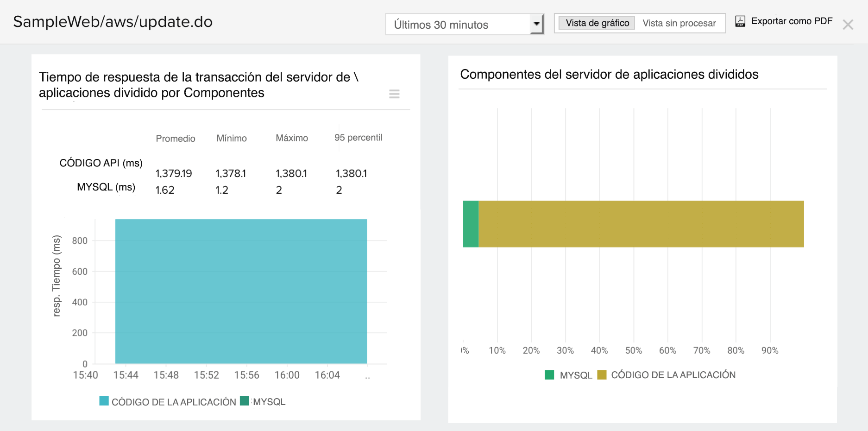Click Exportar como PDF link
The width and height of the screenshot is (868, 431).
792,21
